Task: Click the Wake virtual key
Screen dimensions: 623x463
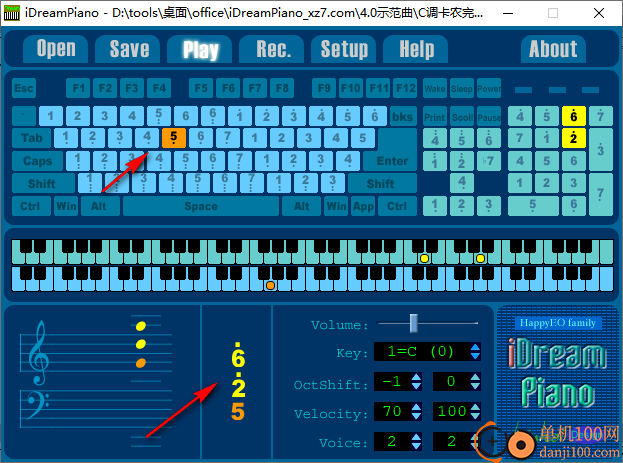Action: (x=435, y=88)
